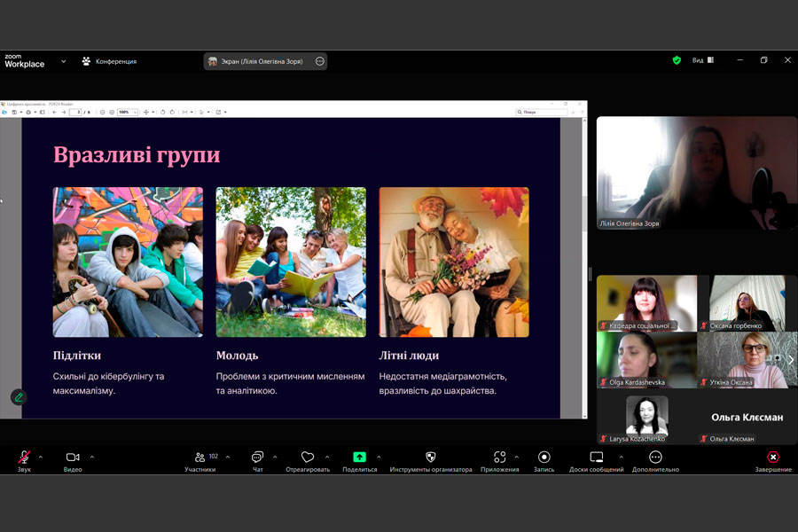Image resolution: width=798 pixels, height=532 pixels.
Task: Expand the video options arrow beside Видео
Action: (x=92, y=458)
